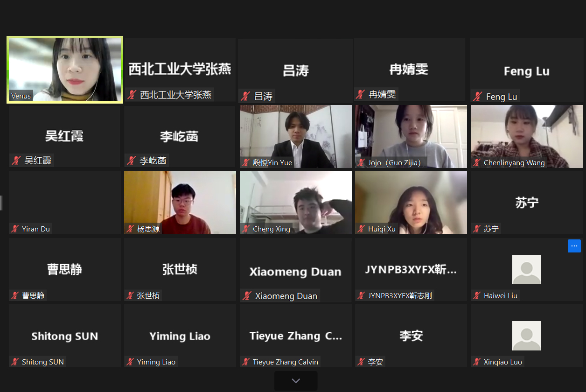Click muted microphone icon beside Cheng Xing

tap(246, 229)
